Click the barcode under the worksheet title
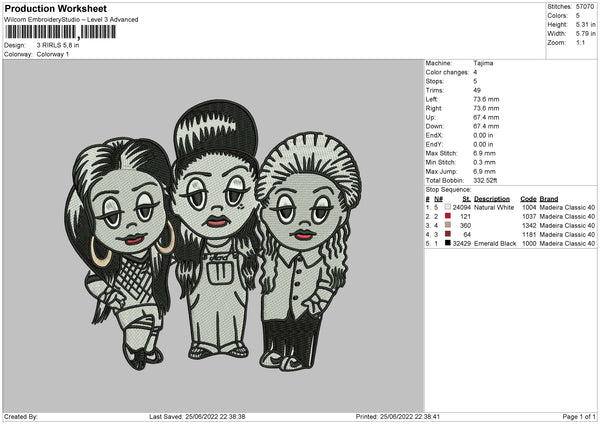The height and width of the screenshot is (424, 600). point(60,32)
